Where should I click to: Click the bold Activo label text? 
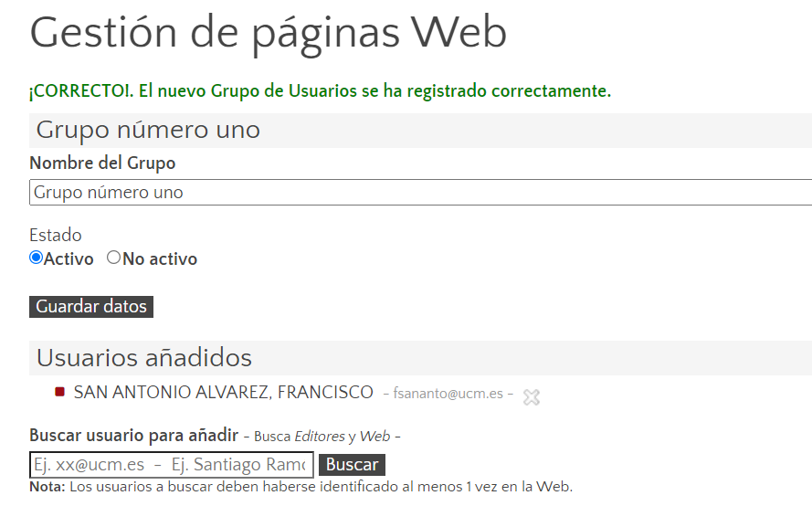coord(69,258)
